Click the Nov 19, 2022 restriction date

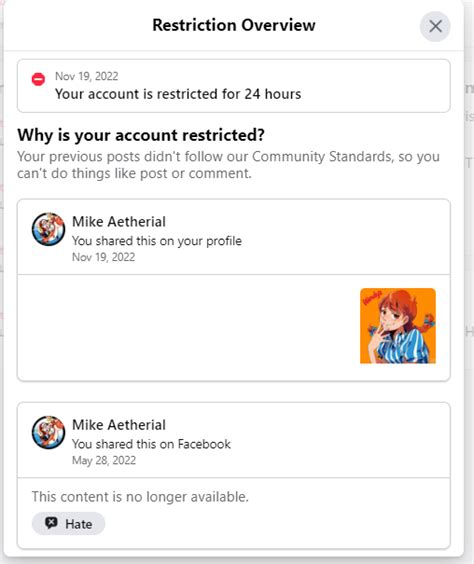tap(86, 76)
